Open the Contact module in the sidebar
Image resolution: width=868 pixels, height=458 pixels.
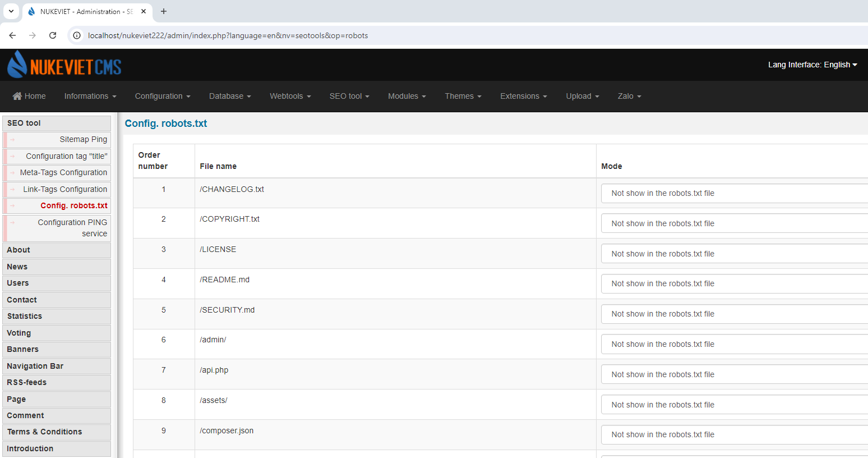coord(57,300)
